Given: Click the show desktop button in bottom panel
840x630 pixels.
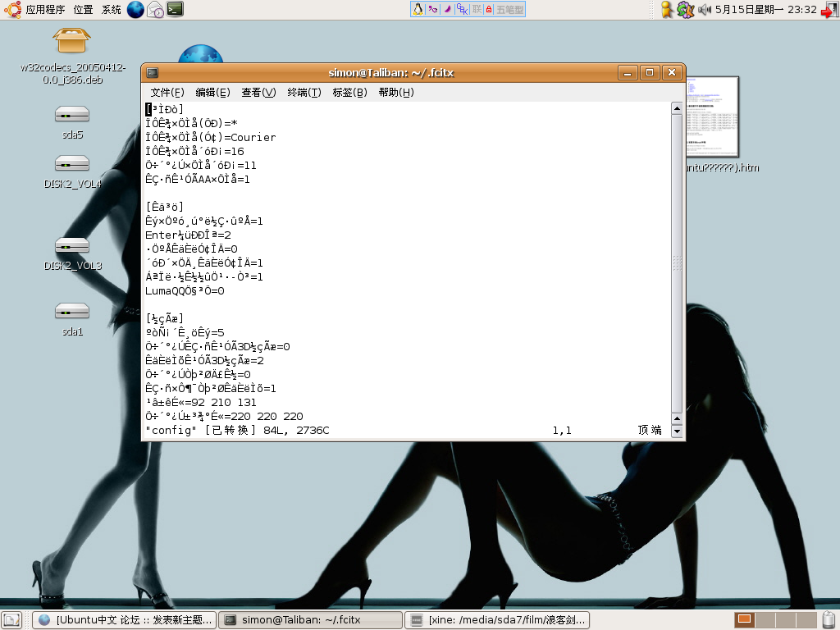Looking at the screenshot, I should 11,620.
